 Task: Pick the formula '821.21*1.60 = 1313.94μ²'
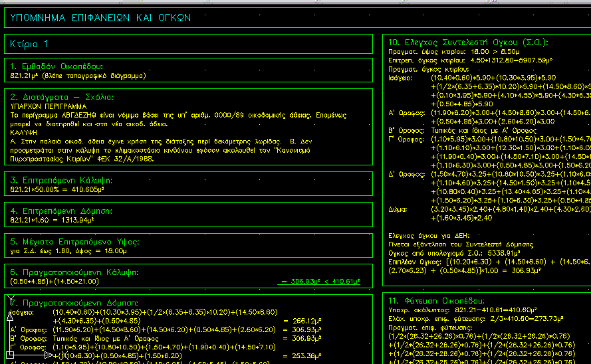click(52, 221)
